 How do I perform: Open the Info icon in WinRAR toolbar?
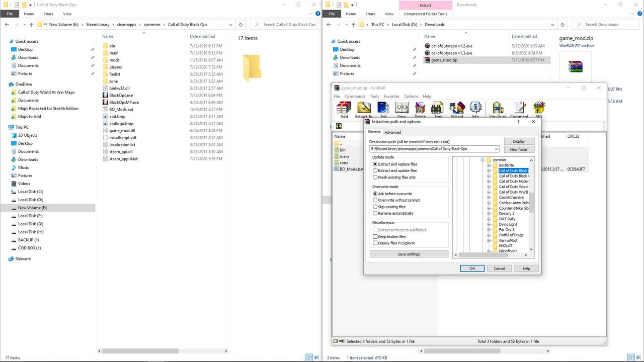(475, 108)
